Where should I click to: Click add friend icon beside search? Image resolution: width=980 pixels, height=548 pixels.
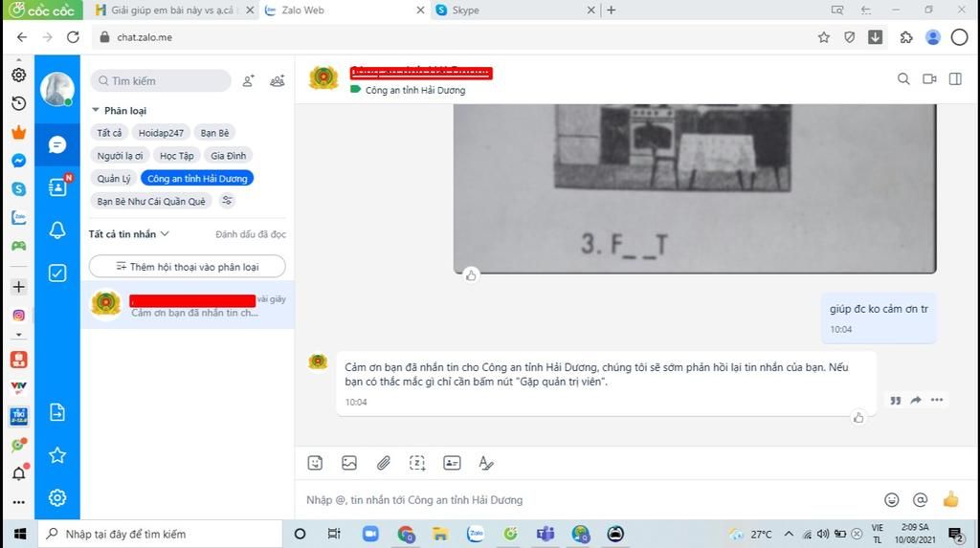pos(248,80)
